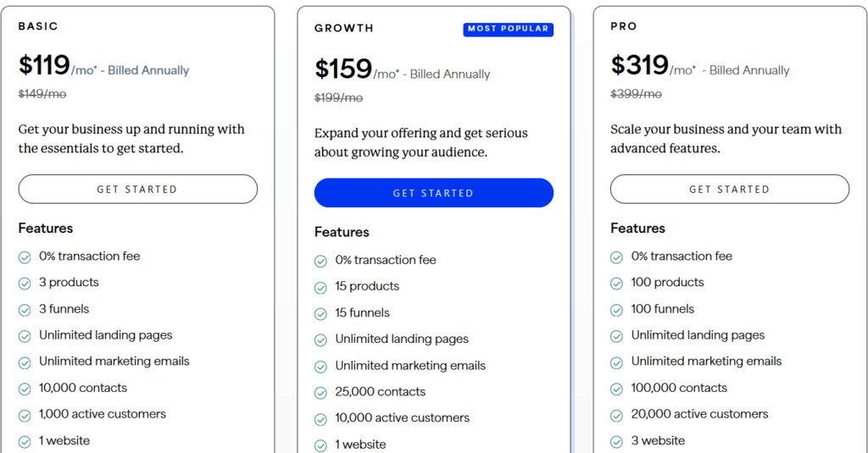Click the struck-through '$399/mo' price
The image size is (868, 453).
636,94
